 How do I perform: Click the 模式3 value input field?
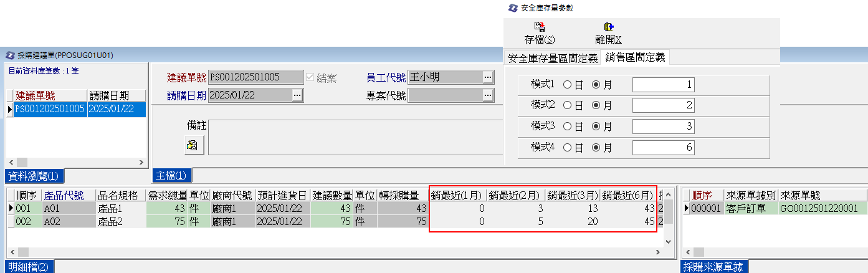pyautogui.click(x=663, y=127)
